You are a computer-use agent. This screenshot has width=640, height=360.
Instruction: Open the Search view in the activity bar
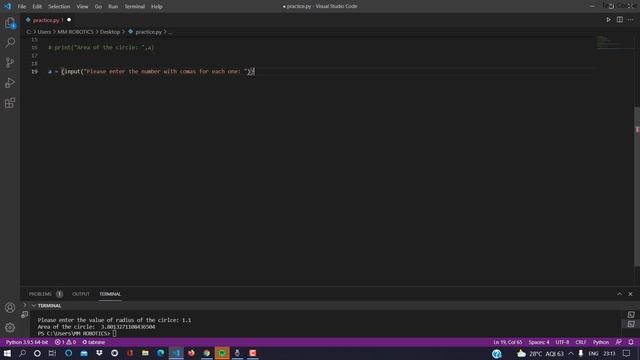pyautogui.click(x=10, y=42)
